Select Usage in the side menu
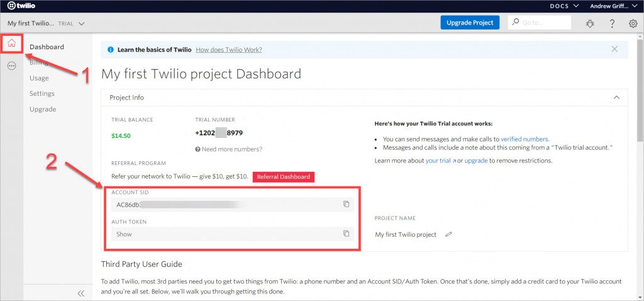 click(39, 78)
